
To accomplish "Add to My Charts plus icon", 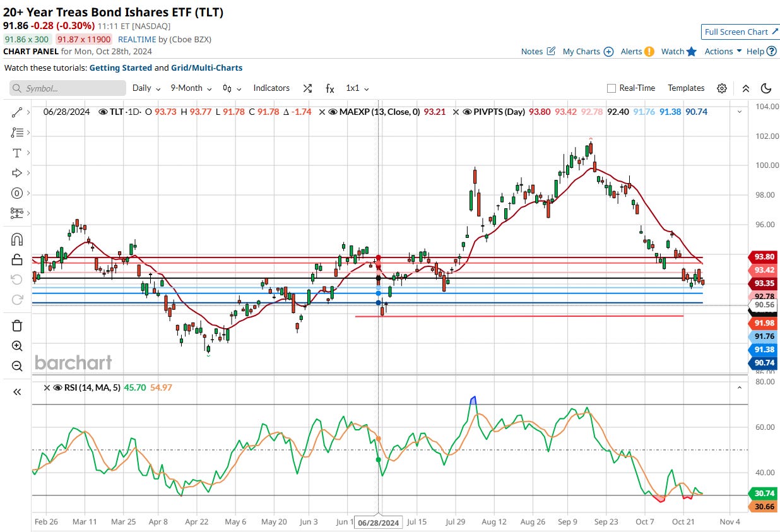I will pyautogui.click(x=608, y=52).
